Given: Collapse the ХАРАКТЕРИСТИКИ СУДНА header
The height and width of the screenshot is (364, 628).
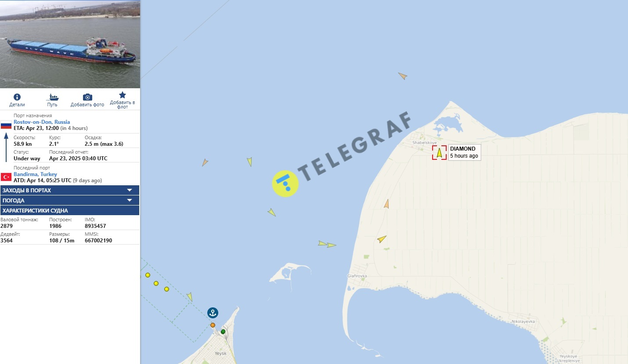Looking at the screenshot, I should tap(70, 210).
